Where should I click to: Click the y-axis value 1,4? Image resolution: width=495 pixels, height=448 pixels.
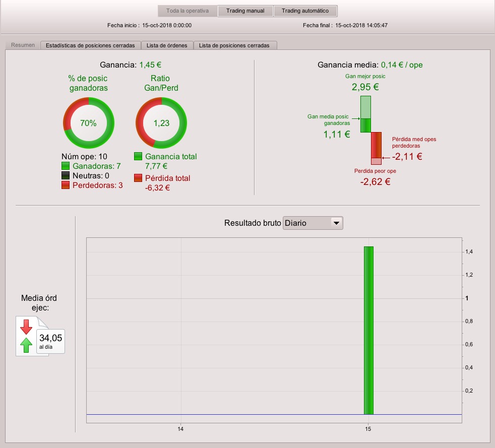click(469, 251)
